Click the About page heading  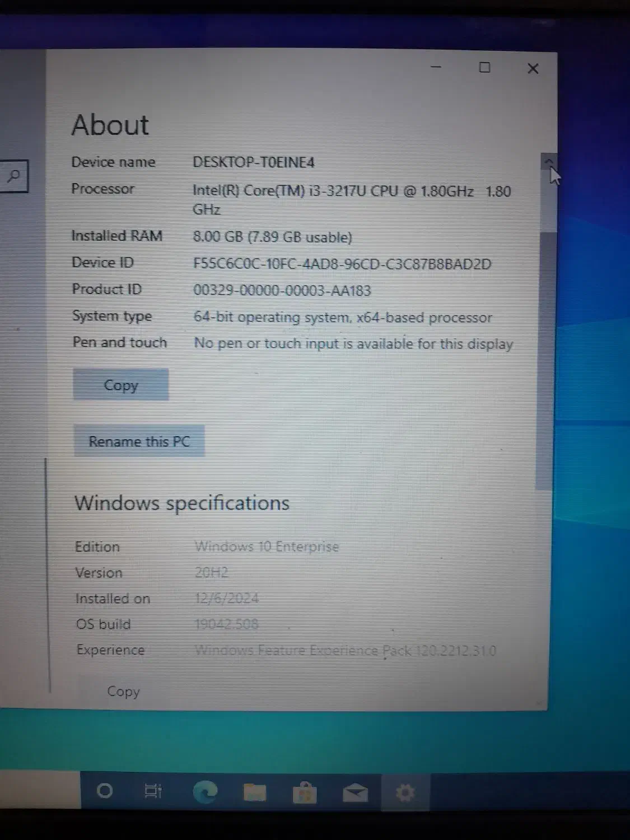coord(110,125)
